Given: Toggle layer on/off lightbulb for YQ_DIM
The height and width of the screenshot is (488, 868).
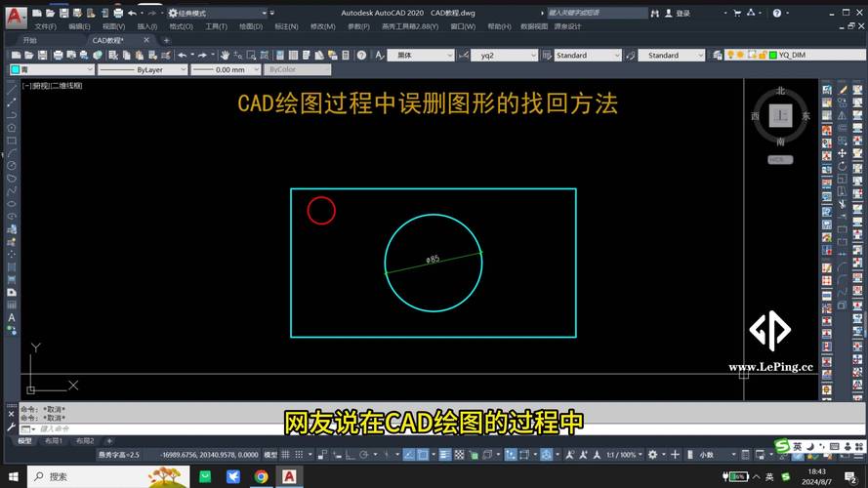Looking at the screenshot, I should (x=730, y=55).
